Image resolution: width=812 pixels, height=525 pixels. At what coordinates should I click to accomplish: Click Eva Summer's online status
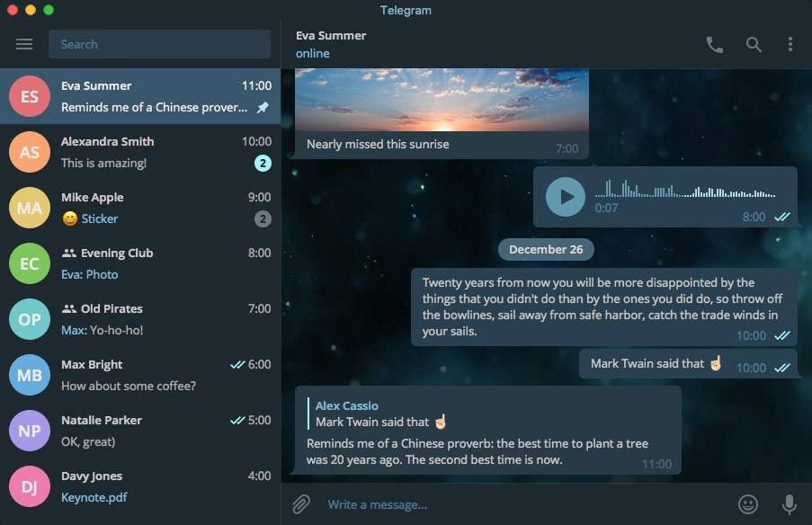click(314, 53)
